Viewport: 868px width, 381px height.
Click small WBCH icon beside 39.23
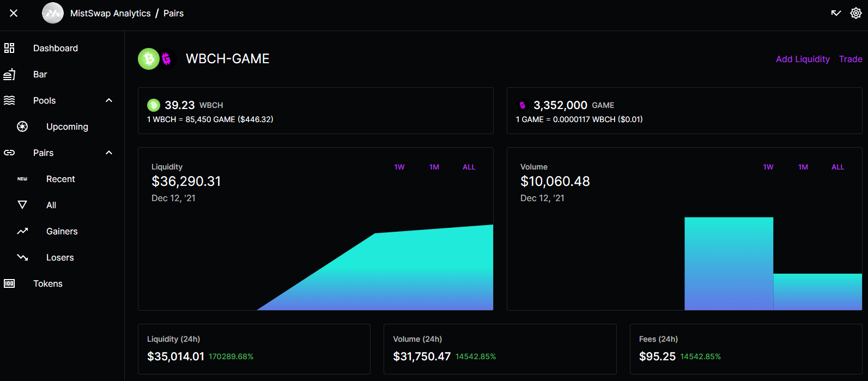click(154, 105)
